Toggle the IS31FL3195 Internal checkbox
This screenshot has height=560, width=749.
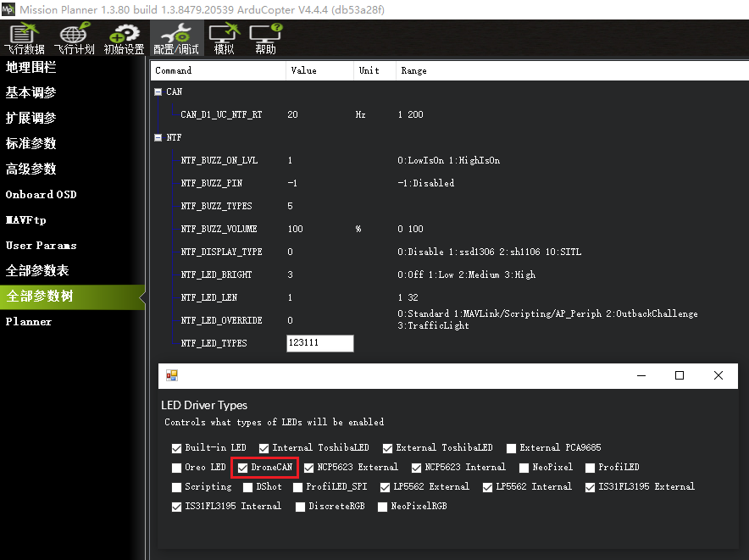click(177, 507)
